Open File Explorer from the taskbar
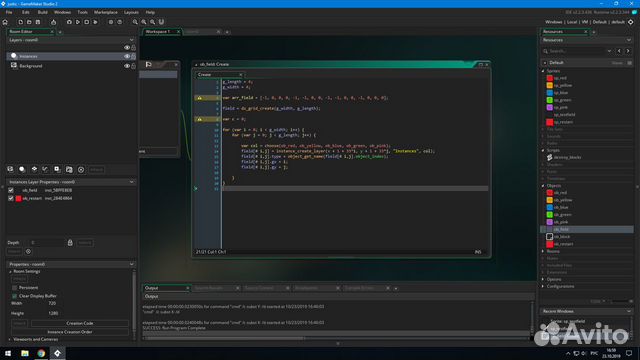 tap(25, 353)
